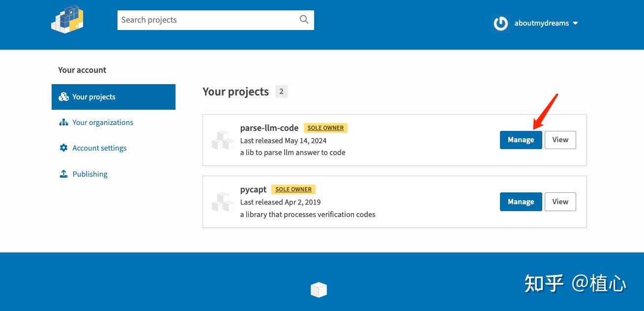Click the Publishing upload icon
Viewport: 644px width, 311px height.
coord(63,174)
